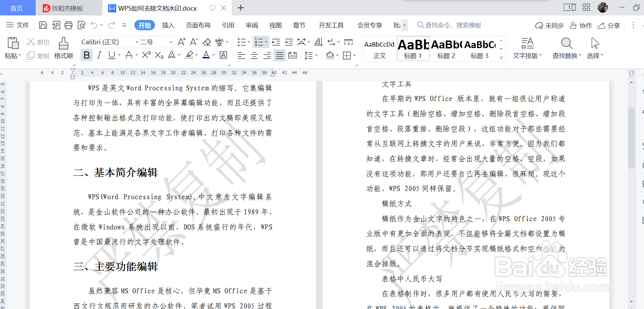Toggle Underline formatting
The height and width of the screenshot is (309, 644).
[x=111, y=55]
